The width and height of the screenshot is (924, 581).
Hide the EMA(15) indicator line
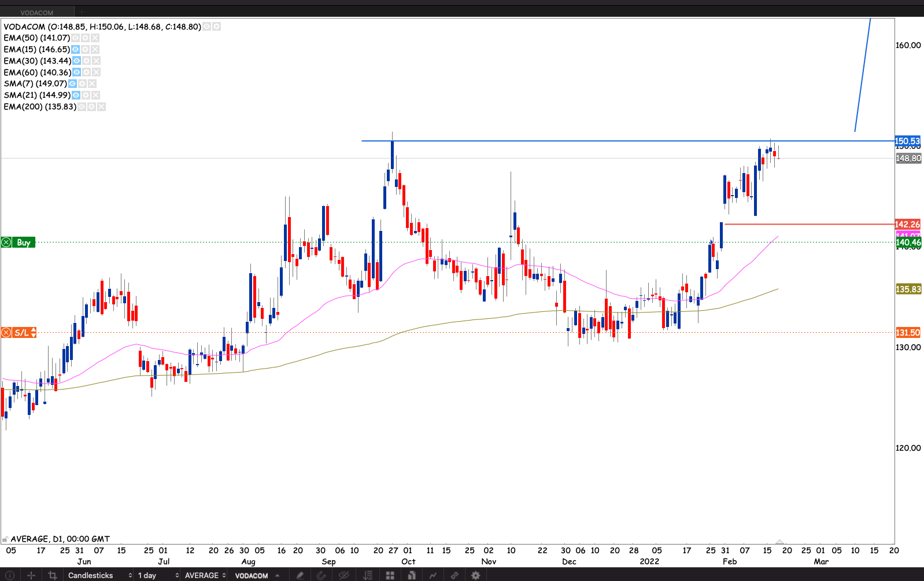[76, 50]
